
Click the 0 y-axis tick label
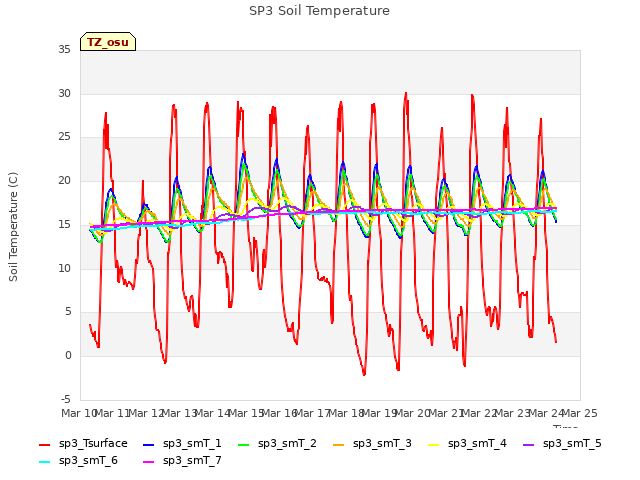pos(68,356)
